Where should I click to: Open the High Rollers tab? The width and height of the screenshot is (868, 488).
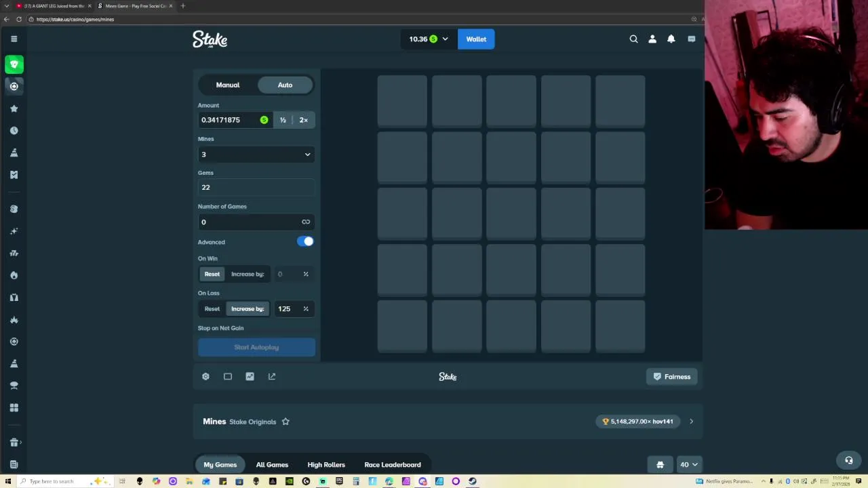[x=326, y=465]
